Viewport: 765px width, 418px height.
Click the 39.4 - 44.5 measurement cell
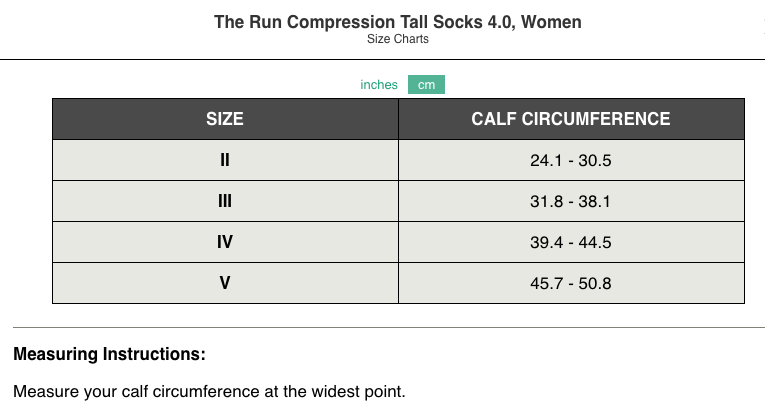click(x=571, y=242)
